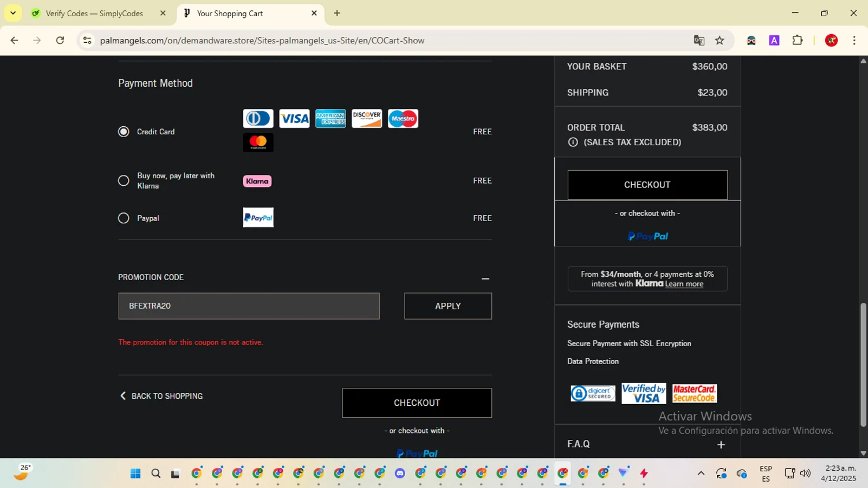Expand the F.A.Q section

click(721, 445)
